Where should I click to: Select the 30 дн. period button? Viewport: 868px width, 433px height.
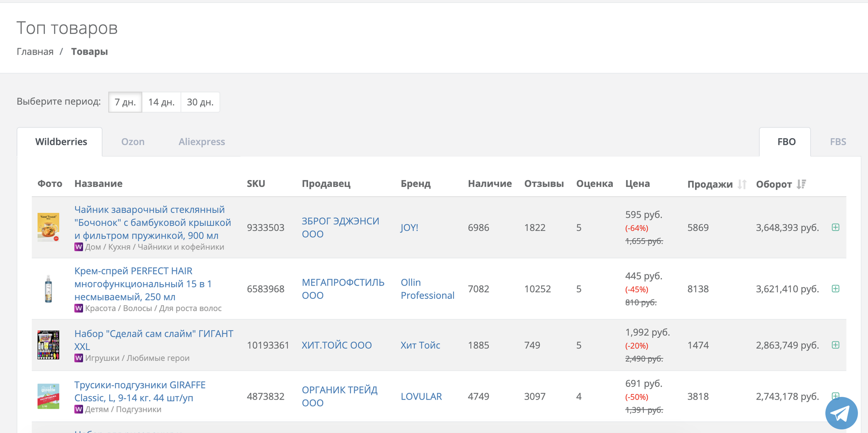[x=200, y=102]
